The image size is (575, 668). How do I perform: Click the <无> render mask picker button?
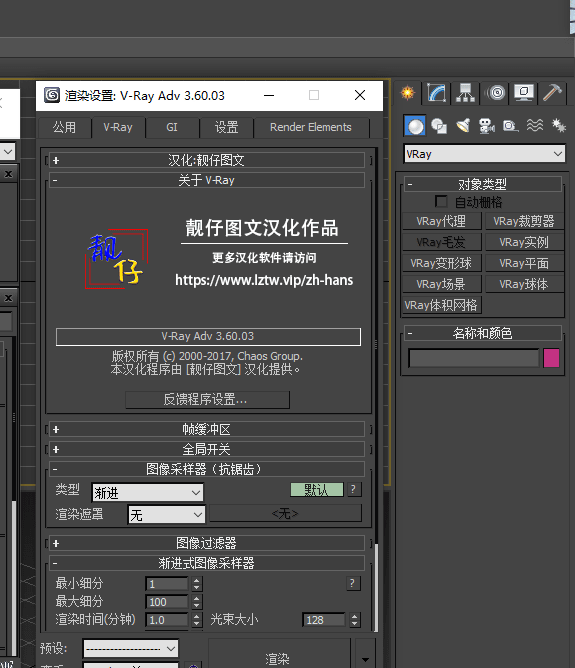click(285, 513)
